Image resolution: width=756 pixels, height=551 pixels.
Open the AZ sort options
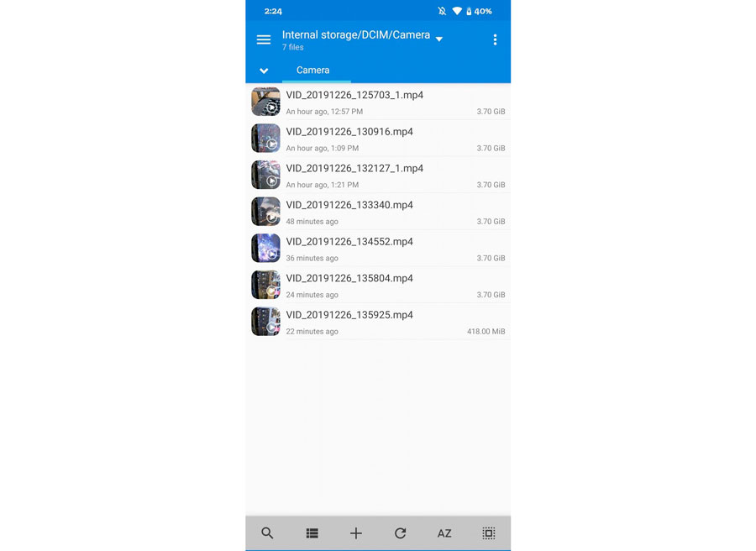pos(444,533)
